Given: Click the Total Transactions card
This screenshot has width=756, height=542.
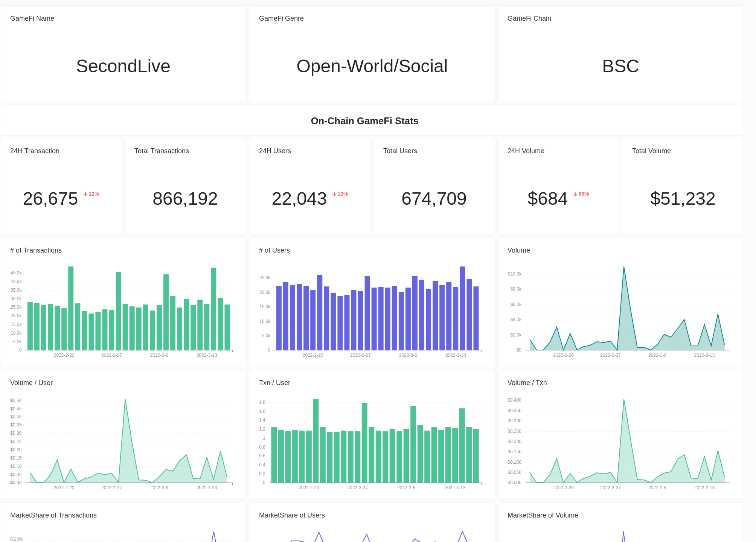Looking at the screenshot, I should [x=185, y=186].
